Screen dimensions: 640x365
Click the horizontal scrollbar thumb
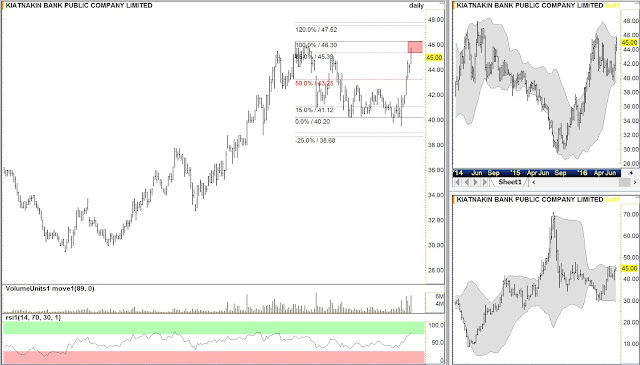624,182
